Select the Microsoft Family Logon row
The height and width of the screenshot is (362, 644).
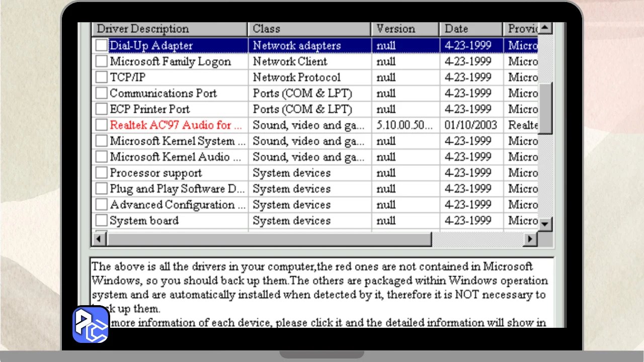[x=315, y=61]
